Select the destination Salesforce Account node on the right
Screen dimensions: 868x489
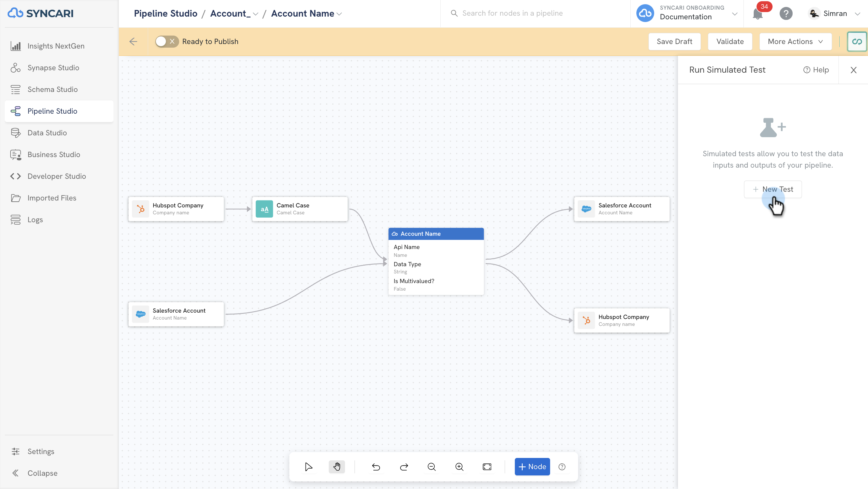tap(622, 209)
